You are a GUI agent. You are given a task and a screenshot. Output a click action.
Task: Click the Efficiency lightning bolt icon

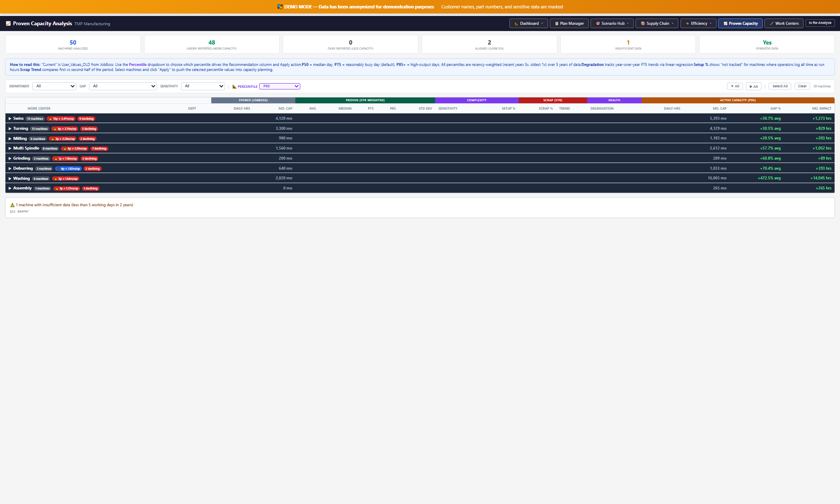(x=687, y=24)
